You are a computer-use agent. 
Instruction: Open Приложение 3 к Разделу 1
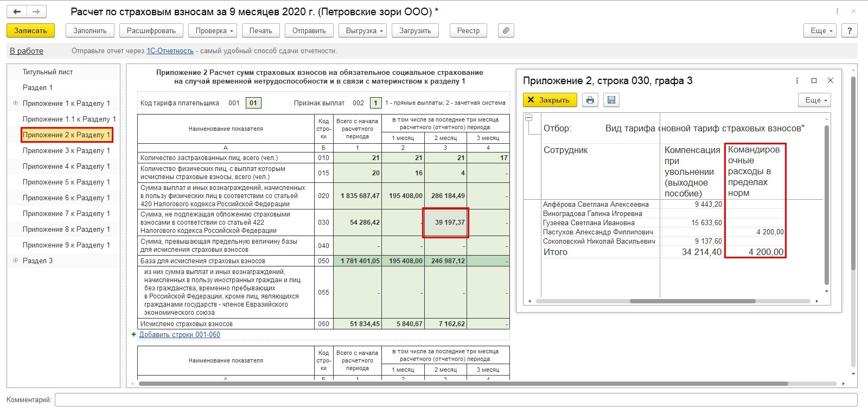click(66, 150)
